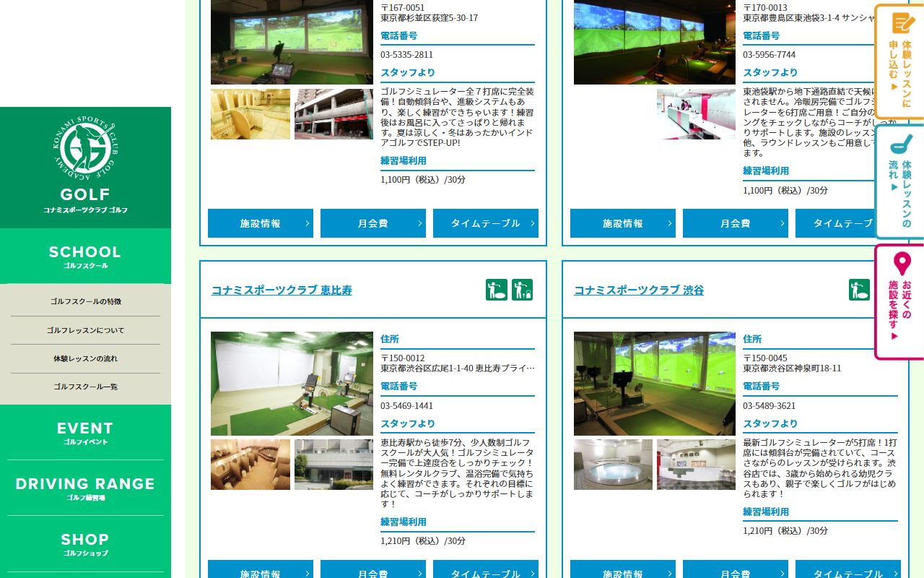Click the 渋谷 front desk thumbnail
The width and height of the screenshot is (924, 578).
[696, 465]
